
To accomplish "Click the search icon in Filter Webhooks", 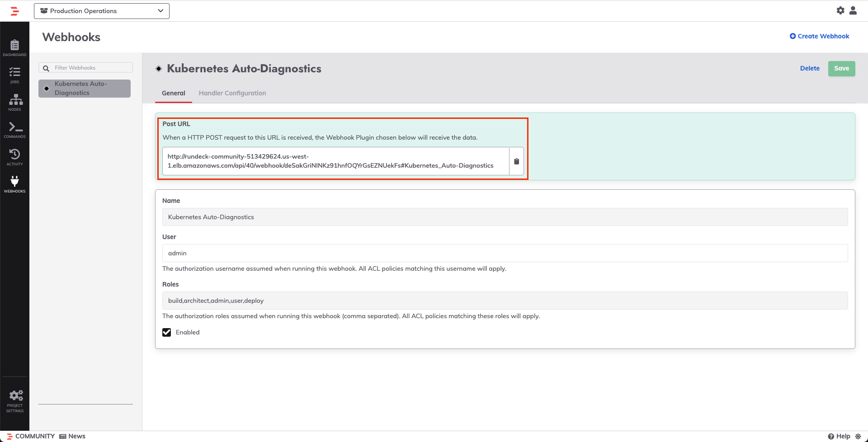I will [46, 68].
